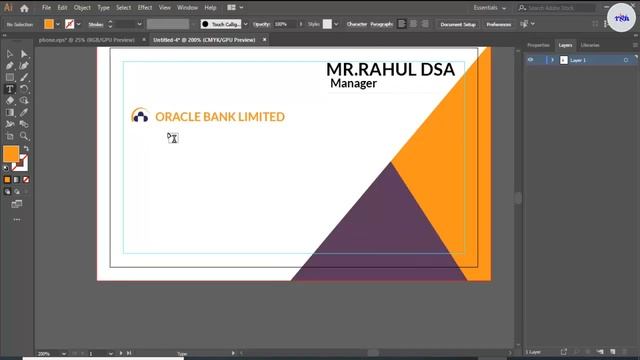Select the Direct Selection tool
Screen dimensions: 640x360
24,54
